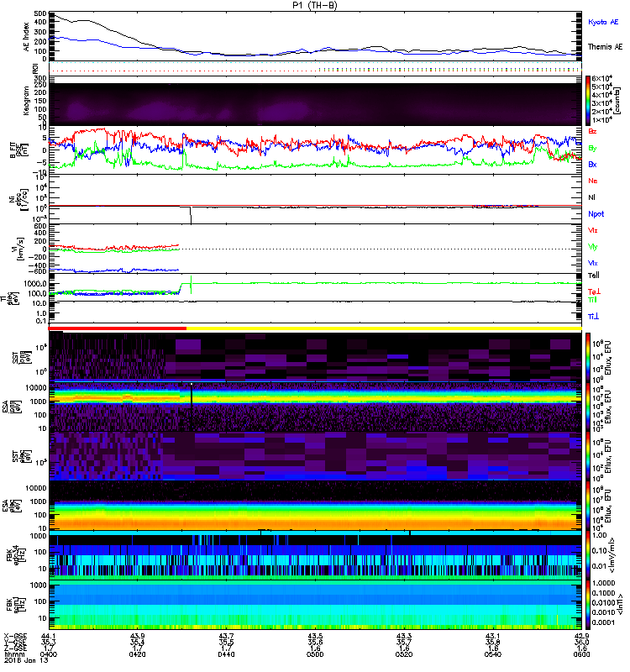
Task: Click the "AE Index" axis label
Action: [x=26, y=37]
